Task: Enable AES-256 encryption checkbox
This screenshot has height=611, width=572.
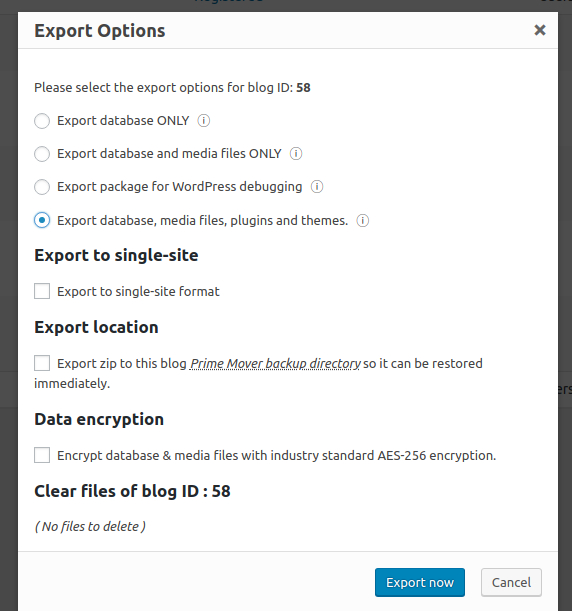Action: pyautogui.click(x=42, y=455)
